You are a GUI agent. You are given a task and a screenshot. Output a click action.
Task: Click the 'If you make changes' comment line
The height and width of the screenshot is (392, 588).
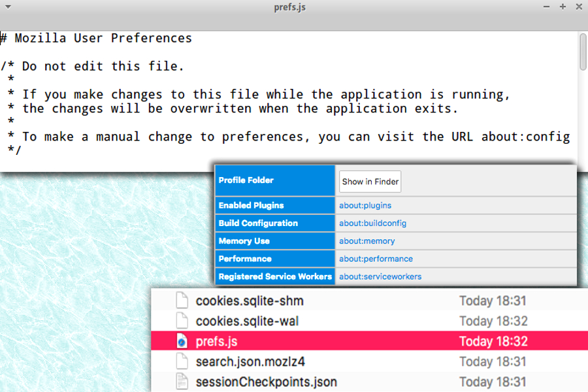click(x=259, y=95)
